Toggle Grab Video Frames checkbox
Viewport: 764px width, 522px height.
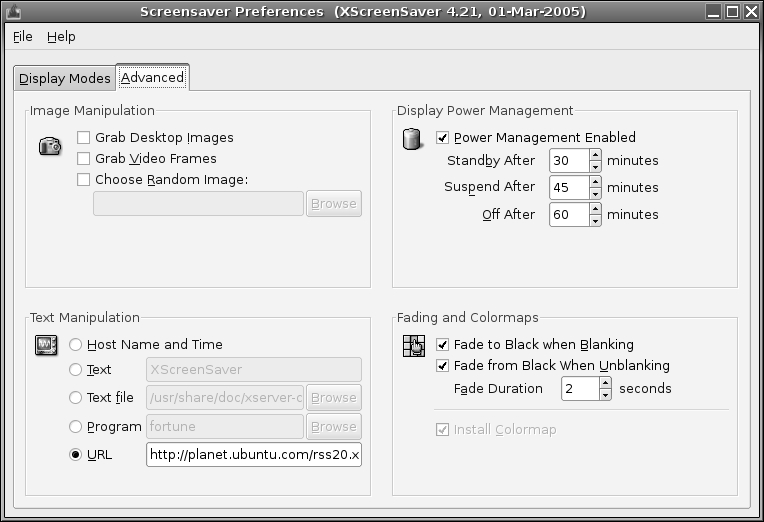click(84, 159)
